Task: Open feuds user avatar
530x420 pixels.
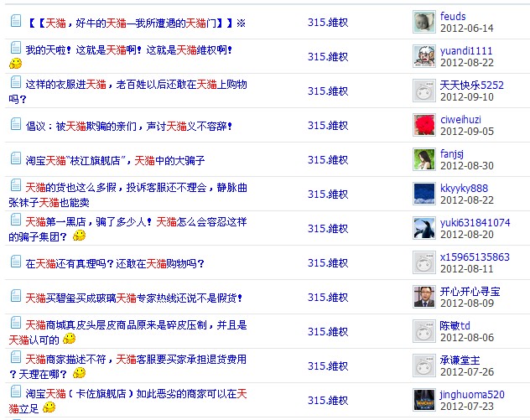Action: 424,22
